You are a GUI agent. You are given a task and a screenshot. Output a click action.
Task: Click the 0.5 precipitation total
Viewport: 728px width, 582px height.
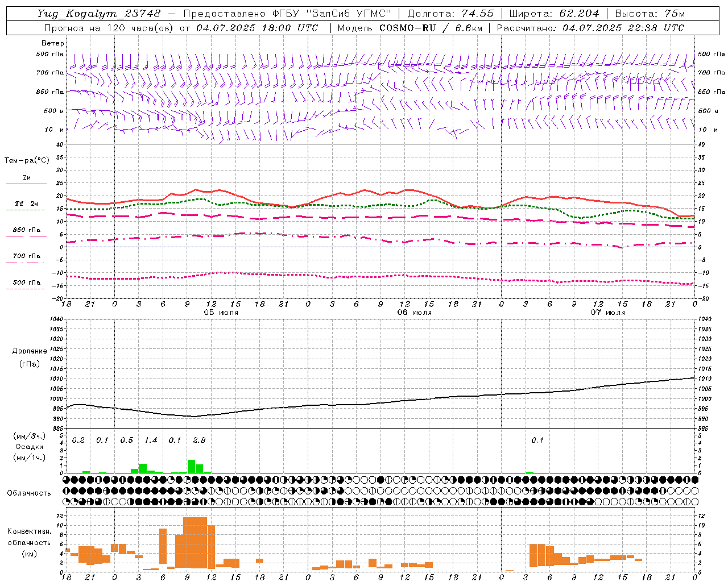pyautogui.click(x=127, y=440)
